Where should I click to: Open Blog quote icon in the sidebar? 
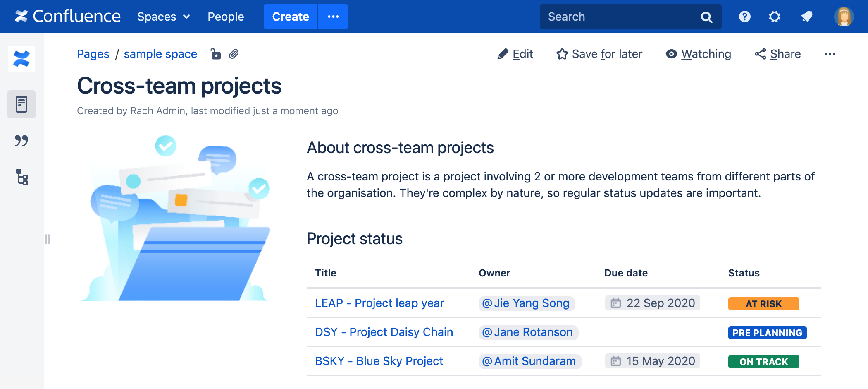[x=21, y=141]
